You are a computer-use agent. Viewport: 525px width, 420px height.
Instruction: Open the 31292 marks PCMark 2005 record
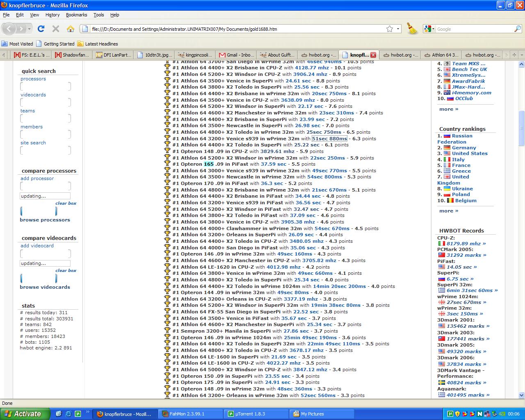[x=466, y=255]
